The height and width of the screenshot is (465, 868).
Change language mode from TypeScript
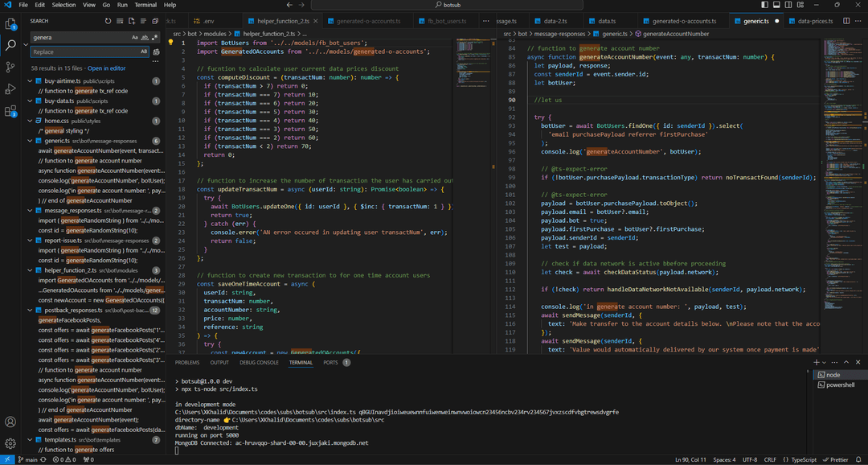coord(802,459)
